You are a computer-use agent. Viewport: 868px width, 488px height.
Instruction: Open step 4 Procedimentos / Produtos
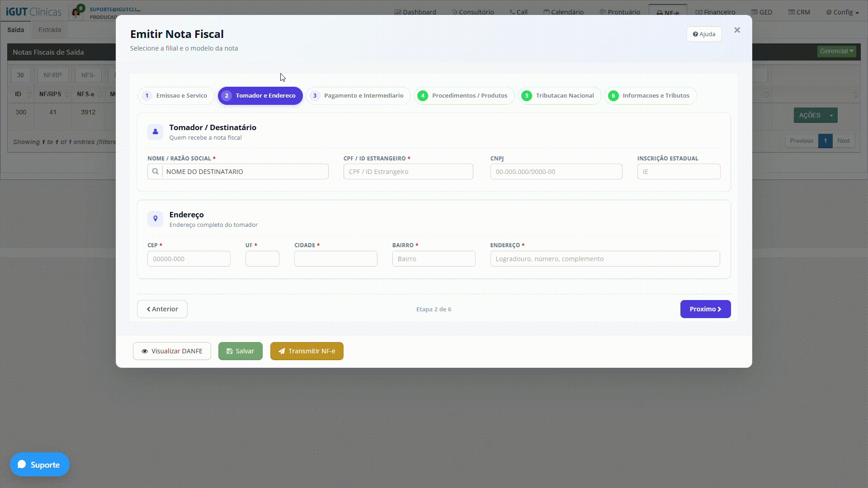click(x=464, y=96)
